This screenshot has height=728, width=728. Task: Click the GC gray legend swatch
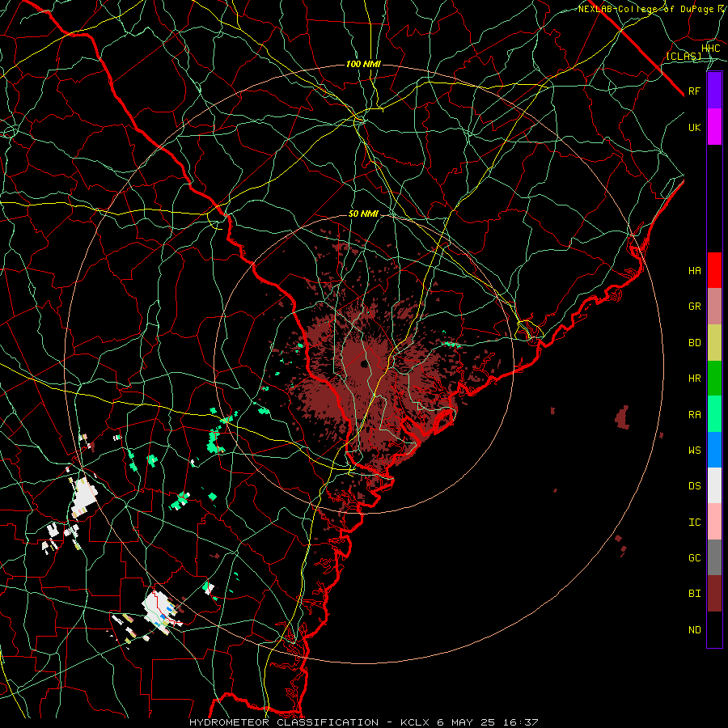(x=714, y=557)
